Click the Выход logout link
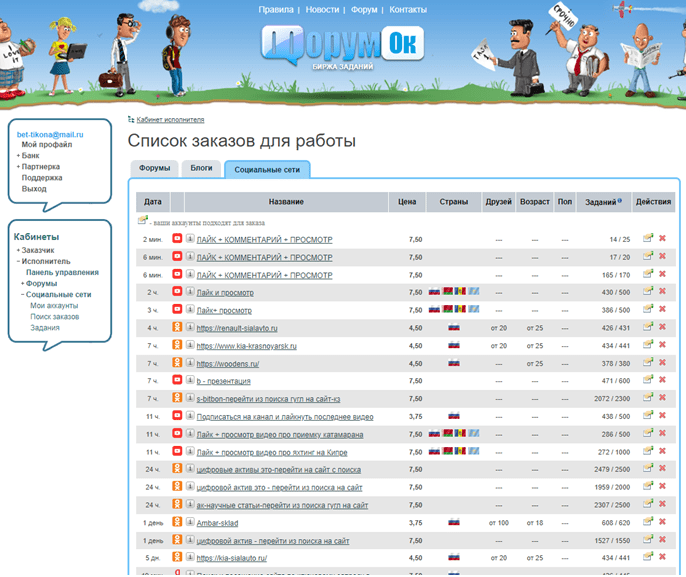 (x=34, y=189)
